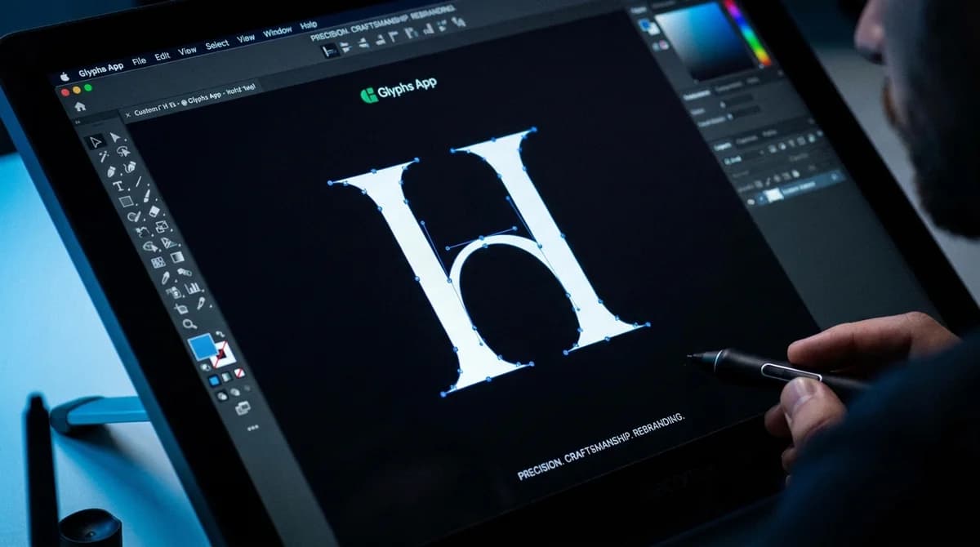Image resolution: width=980 pixels, height=547 pixels.
Task: Open the Select menu
Action: 217,45
